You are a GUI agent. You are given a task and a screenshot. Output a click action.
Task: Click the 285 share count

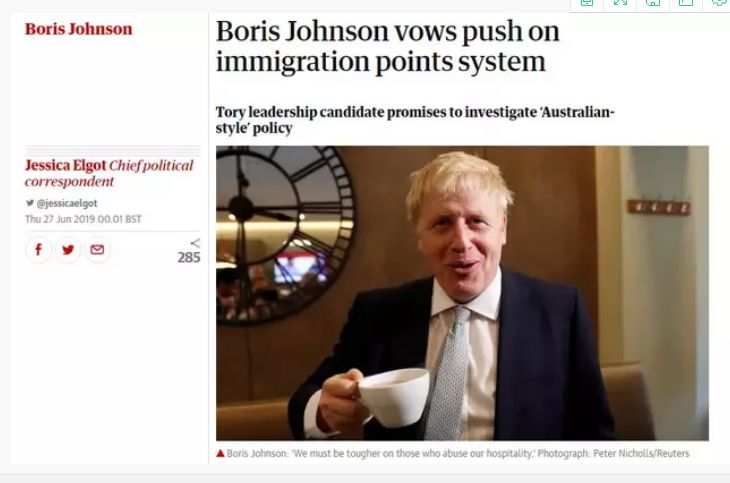(x=189, y=258)
